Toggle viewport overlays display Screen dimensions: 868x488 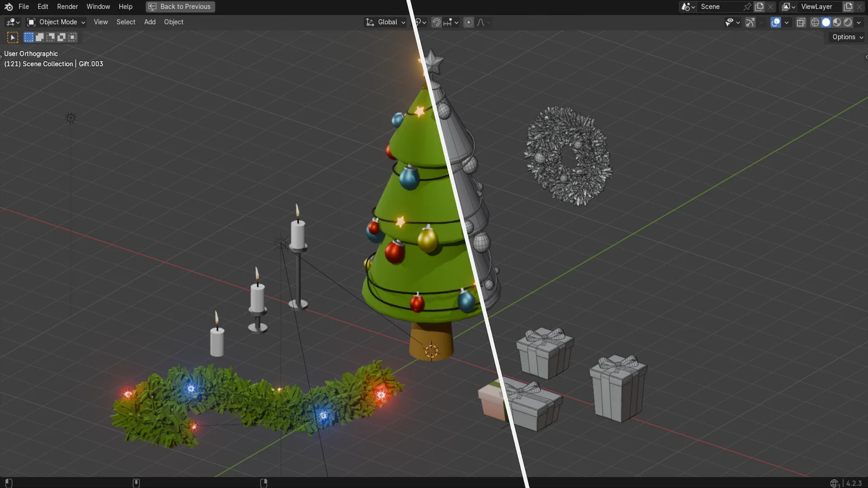tap(776, 22)
